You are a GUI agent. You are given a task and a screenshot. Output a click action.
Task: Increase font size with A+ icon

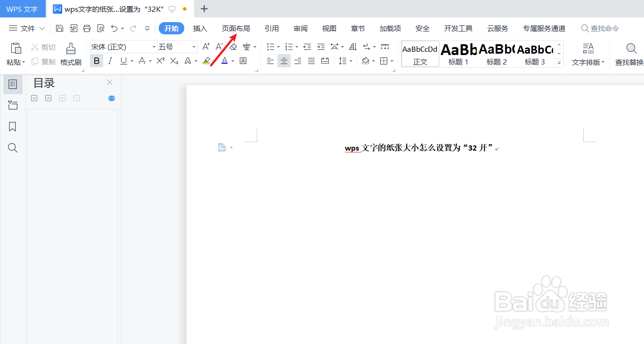pyautogui.click(x=206, y=47)
